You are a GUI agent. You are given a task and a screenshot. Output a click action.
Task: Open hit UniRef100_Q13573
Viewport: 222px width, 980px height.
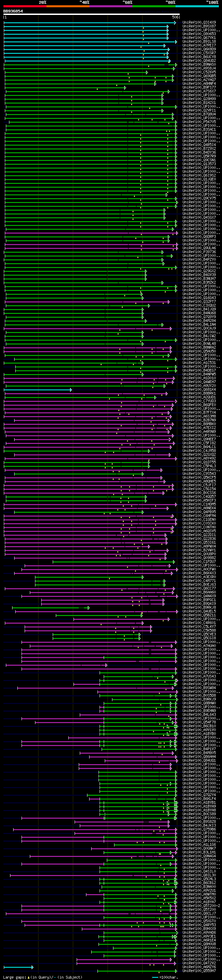pyautogui.click(x=199, y=164)
